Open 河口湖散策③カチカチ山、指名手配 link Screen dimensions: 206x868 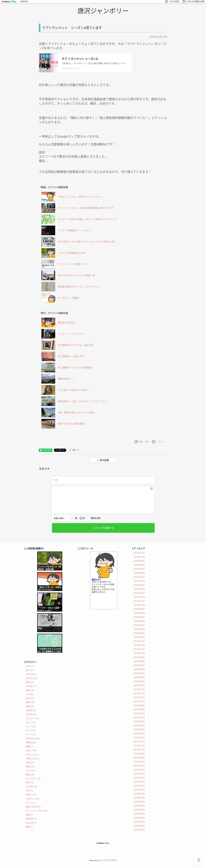(75, 345)
